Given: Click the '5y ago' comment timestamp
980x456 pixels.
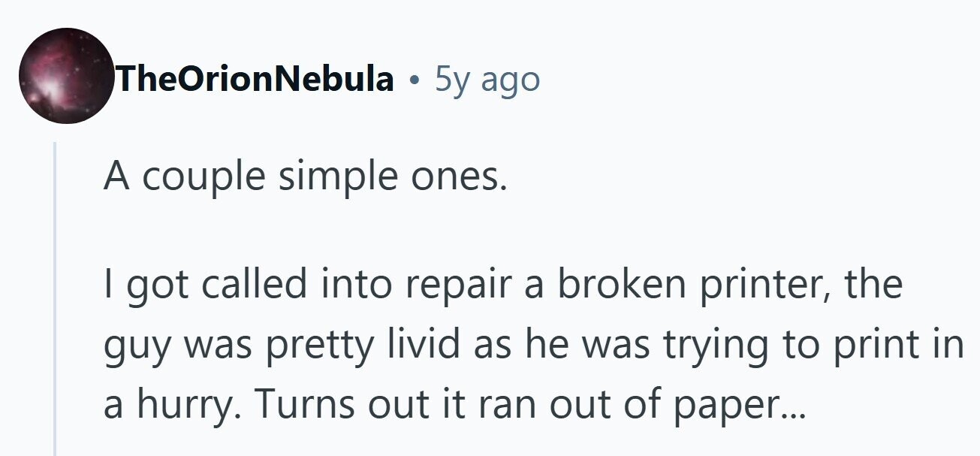Looking at the screenshot, I should tap(487, 78).
